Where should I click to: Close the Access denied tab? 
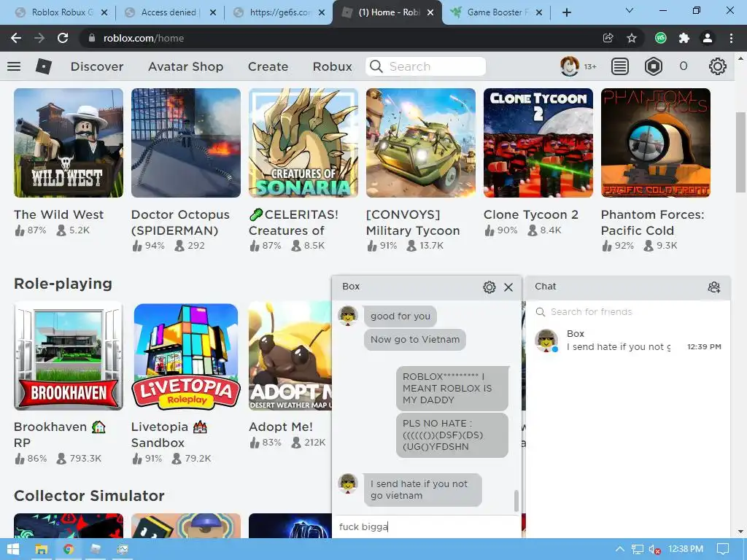click(213, 12)
